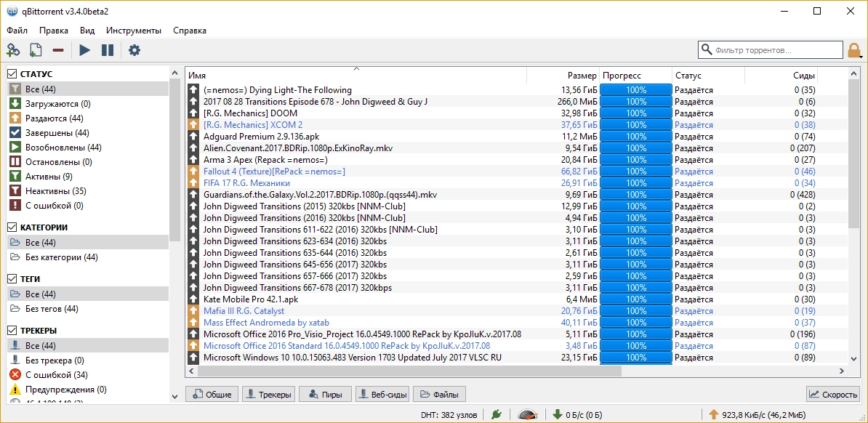Screen dimensions: 868x423
Task: Click the upload speed status indicator
Action: [x=758, y=414]
